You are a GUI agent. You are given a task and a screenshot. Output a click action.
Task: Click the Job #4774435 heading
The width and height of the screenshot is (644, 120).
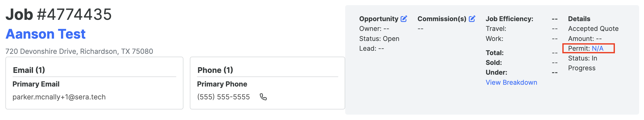(59, 14)
